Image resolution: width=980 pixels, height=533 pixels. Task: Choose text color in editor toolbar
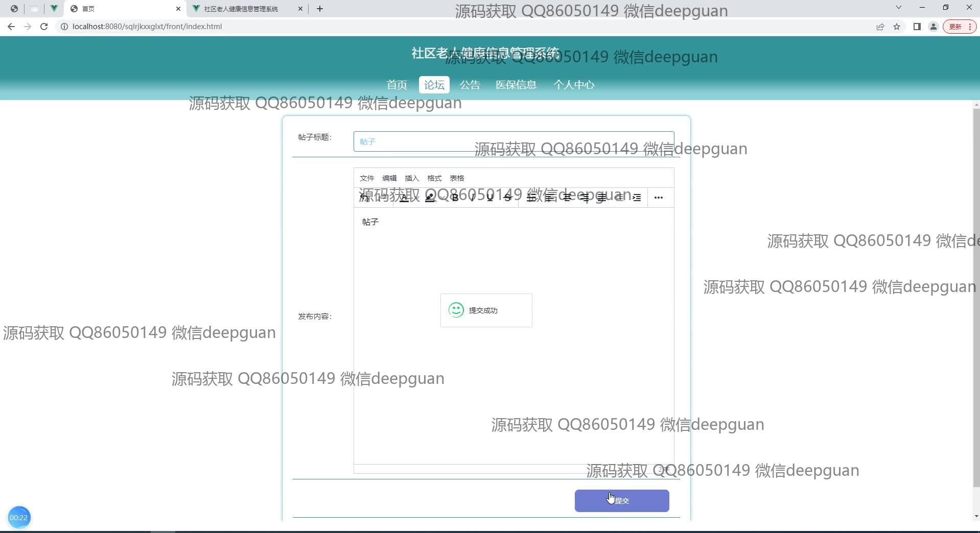(x=404, y=198)
